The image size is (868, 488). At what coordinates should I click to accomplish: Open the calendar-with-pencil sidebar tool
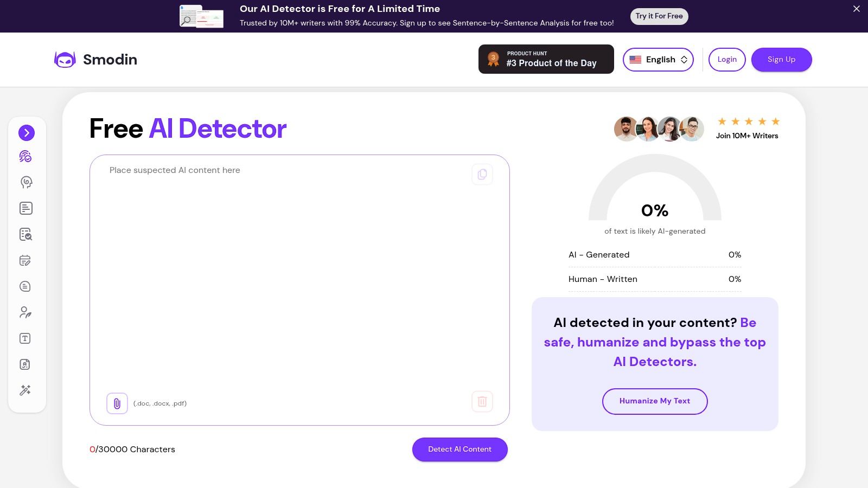pos(25,260)
